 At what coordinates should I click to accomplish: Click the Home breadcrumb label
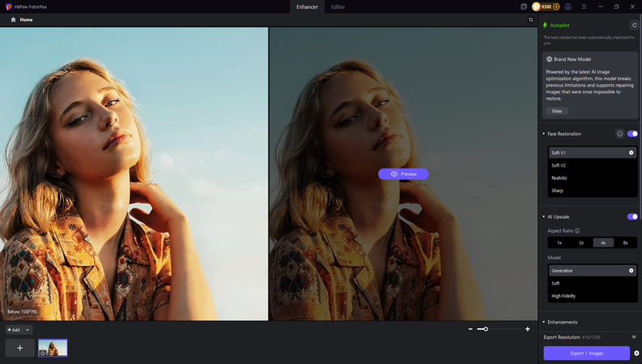26,19
